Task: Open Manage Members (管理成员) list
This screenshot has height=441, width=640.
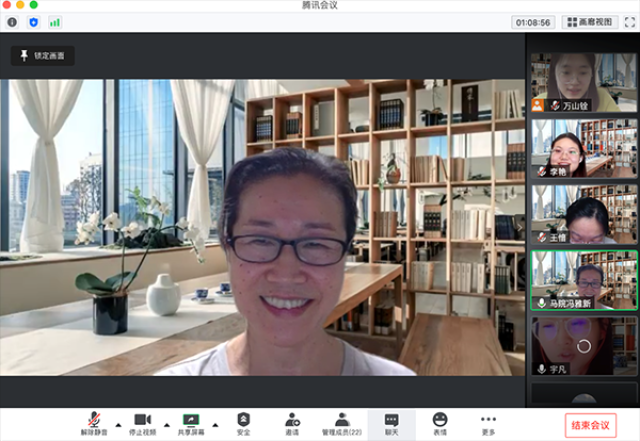Action: (341, 424)
